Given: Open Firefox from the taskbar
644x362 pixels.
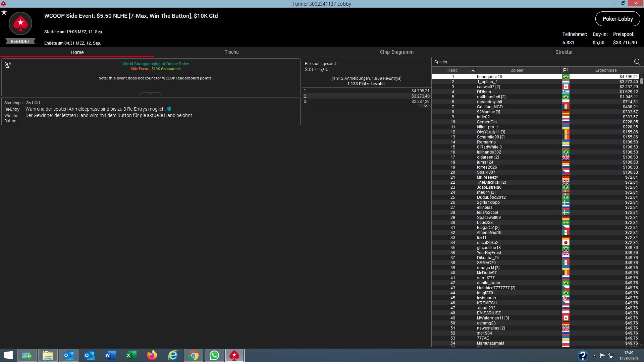Looking at the screenshot, I should click(152, 355).
